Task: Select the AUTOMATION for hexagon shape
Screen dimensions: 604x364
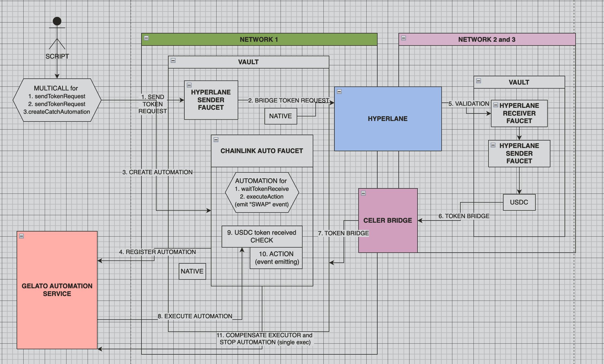Action: (262, 192)
